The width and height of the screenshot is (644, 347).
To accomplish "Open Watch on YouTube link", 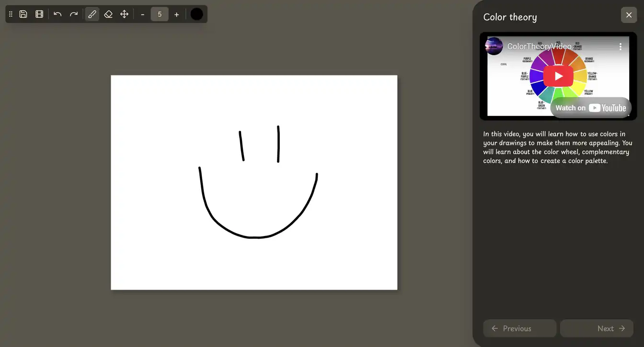I will tap(591, 108).
